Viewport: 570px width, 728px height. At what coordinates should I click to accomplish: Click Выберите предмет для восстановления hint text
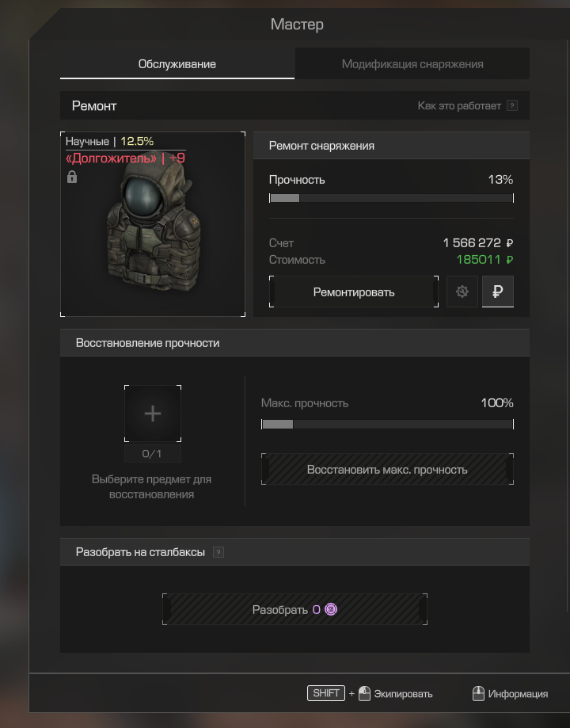pos(152,486)
